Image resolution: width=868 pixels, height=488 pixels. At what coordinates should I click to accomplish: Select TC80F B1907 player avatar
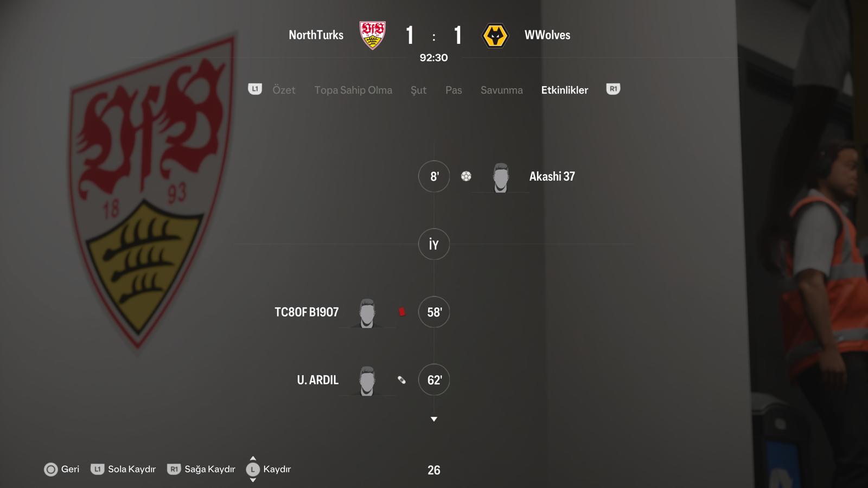(x=367, y=313)
